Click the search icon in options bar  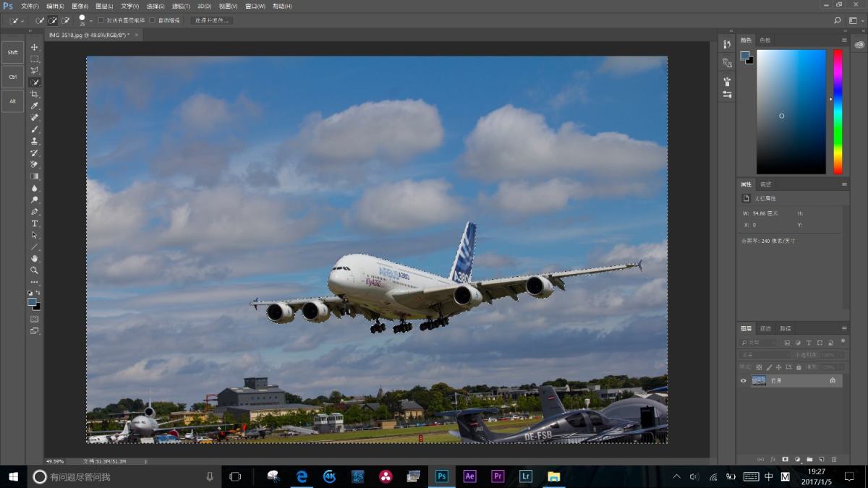click(x=838, y=20)
